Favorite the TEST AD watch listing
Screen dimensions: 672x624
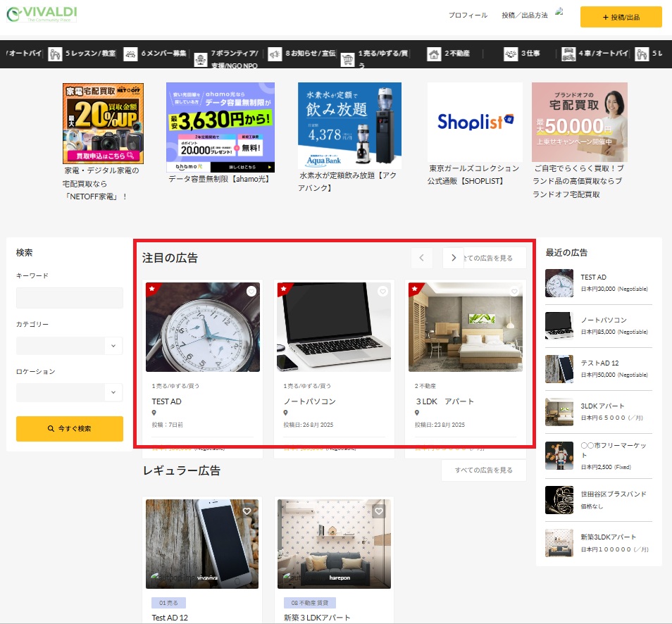tap(251, 292)
